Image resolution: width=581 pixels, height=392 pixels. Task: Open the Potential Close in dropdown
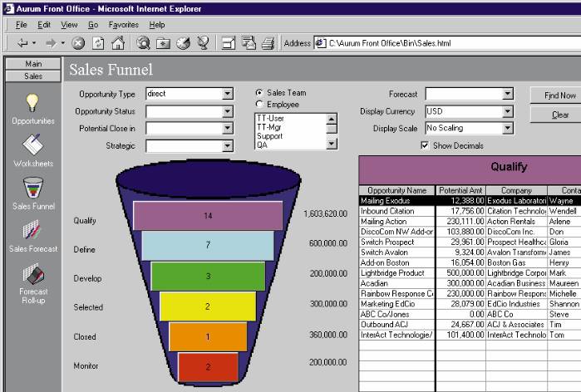[228, 129]
